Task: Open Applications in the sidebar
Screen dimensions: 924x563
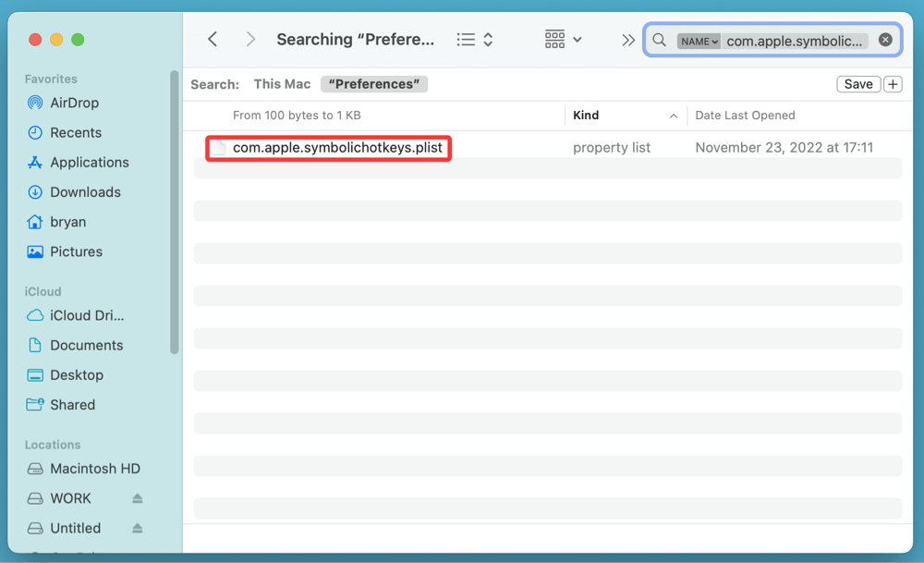Action: [89, 162]
